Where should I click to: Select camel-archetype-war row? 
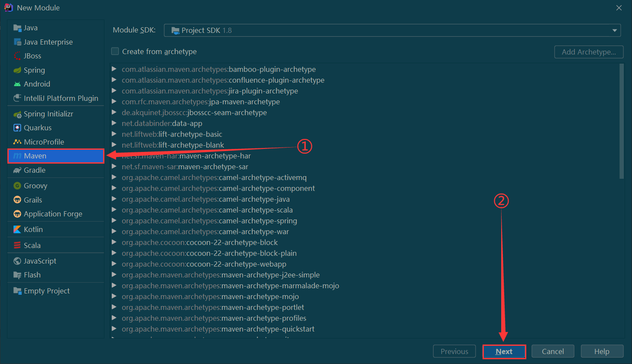[365, 232]
